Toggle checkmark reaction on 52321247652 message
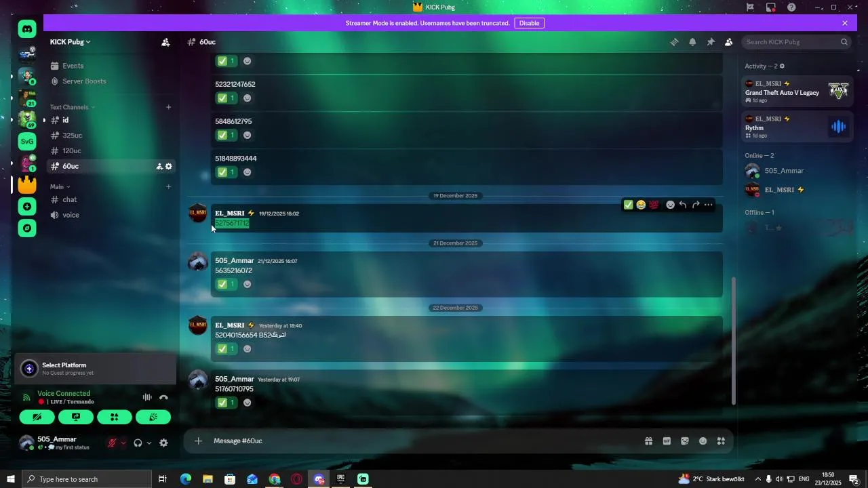The image size is (868, 488). coord(226,98)
